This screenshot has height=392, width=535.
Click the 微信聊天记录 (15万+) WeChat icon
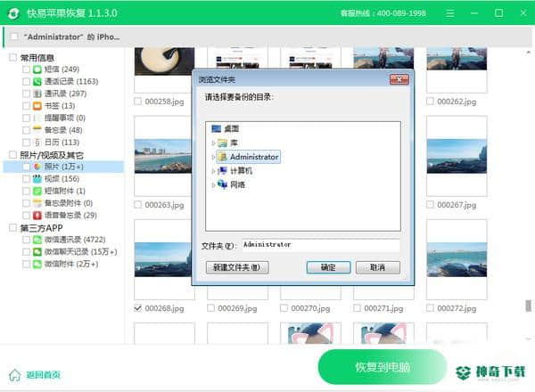pos(37,252)
